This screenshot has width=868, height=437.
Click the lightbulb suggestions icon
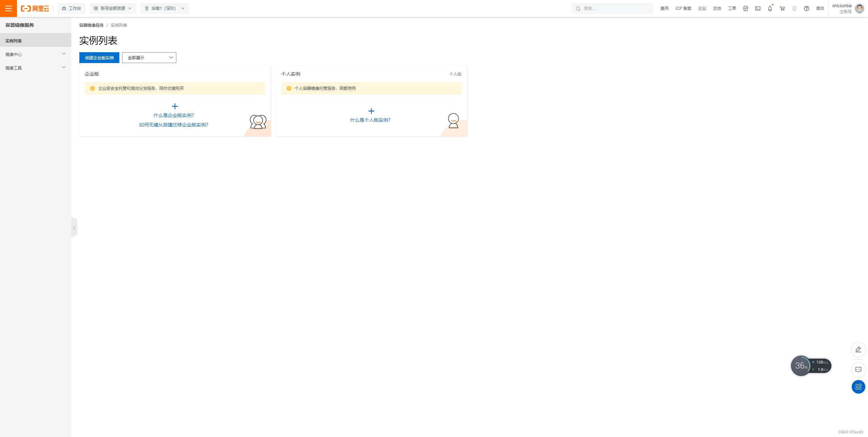pyautogui.click(x=794, y=8)
